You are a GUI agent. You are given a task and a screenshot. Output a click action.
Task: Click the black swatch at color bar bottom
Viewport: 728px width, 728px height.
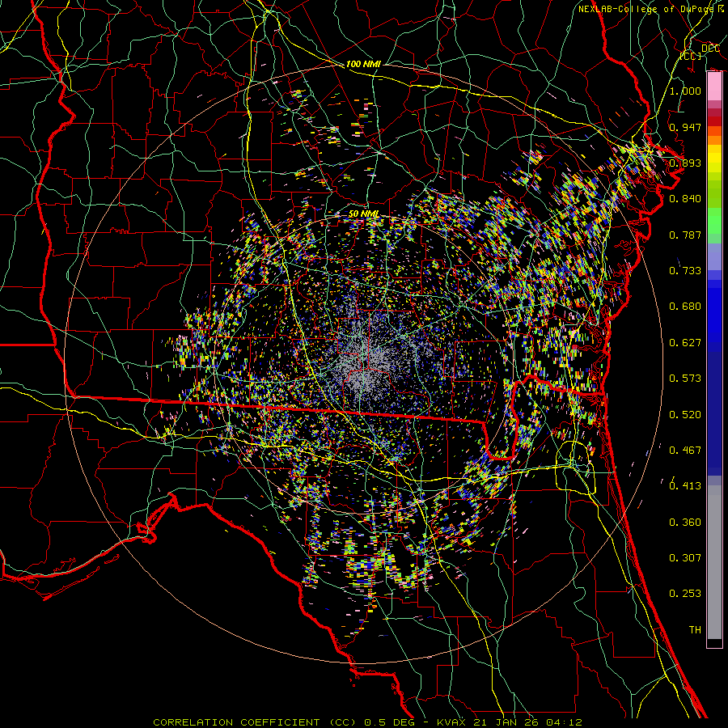coord(714,643)
